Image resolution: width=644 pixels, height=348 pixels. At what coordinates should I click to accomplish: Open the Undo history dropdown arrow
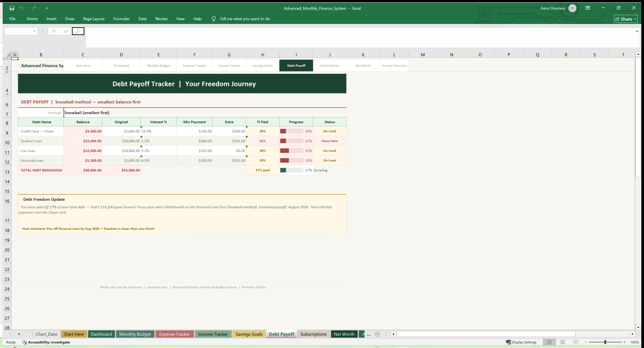(x=27, y=8)
